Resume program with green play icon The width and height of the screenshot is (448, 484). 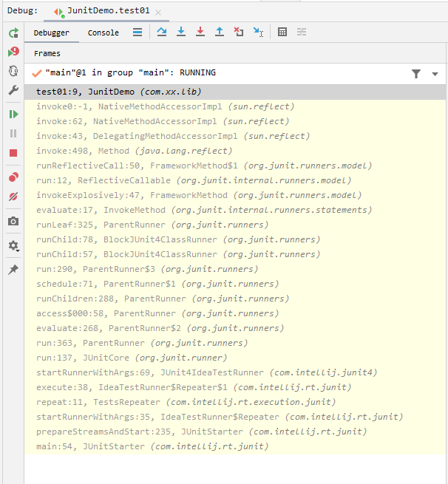tap(13, 115)
